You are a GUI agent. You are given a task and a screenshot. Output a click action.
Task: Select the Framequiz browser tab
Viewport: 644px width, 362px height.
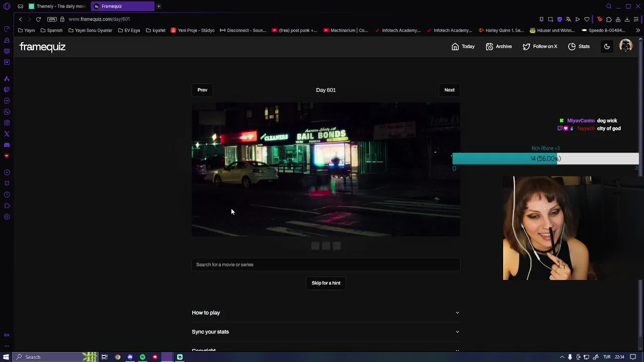123,7
